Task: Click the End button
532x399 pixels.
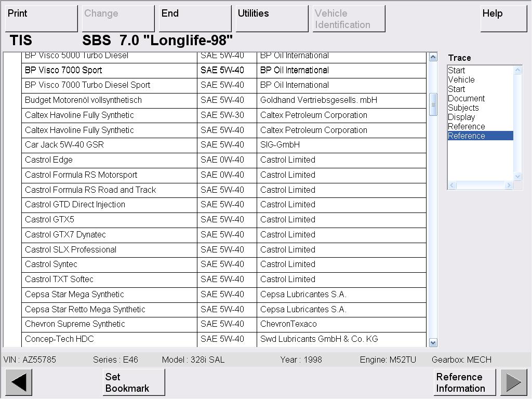Action: coord(195,19)
